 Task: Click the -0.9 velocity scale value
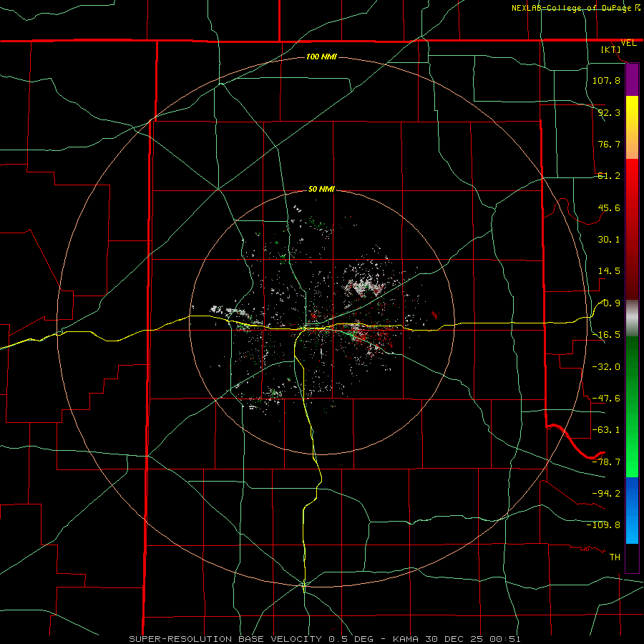click(x=610, y=303)
